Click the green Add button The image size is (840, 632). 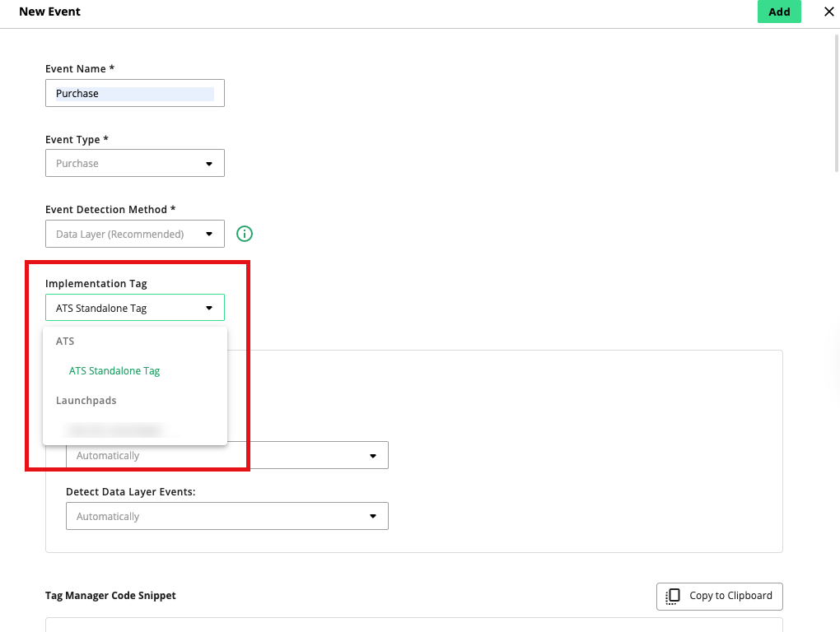pos(778,12)
